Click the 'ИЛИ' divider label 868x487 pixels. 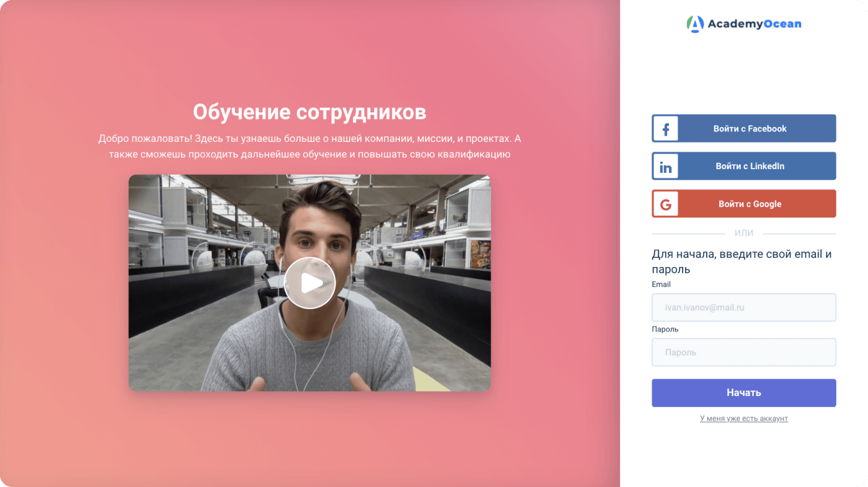(744, 233)
